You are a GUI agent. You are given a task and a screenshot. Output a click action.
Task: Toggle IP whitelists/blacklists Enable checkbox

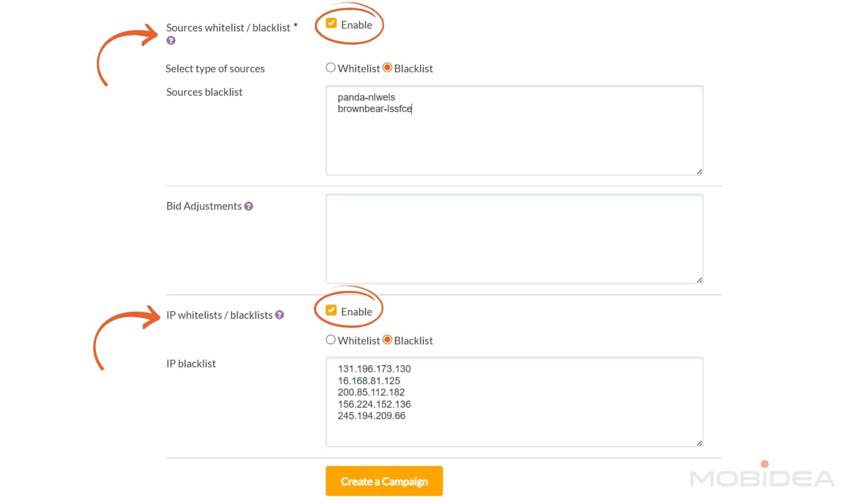pos(331,311)
